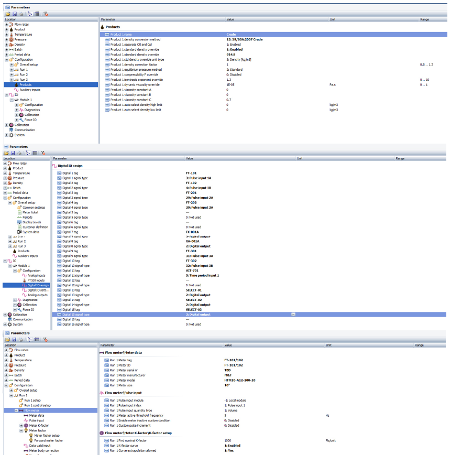451x476 pixels.
Task: Click the tree view icon in the Flow meter window toolbar
Action: pos(30,340)
